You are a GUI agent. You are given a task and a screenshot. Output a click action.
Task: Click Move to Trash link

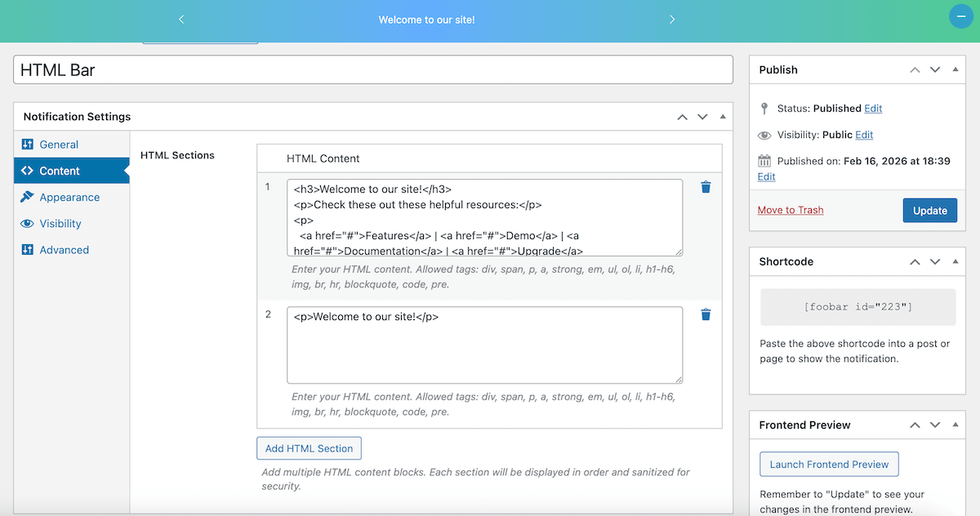click(790, 210)
